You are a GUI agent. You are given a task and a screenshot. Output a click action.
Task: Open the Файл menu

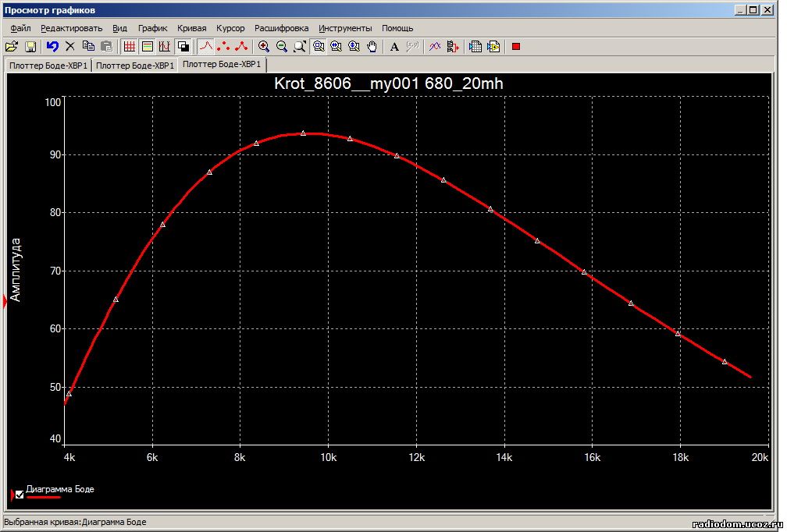20,29
